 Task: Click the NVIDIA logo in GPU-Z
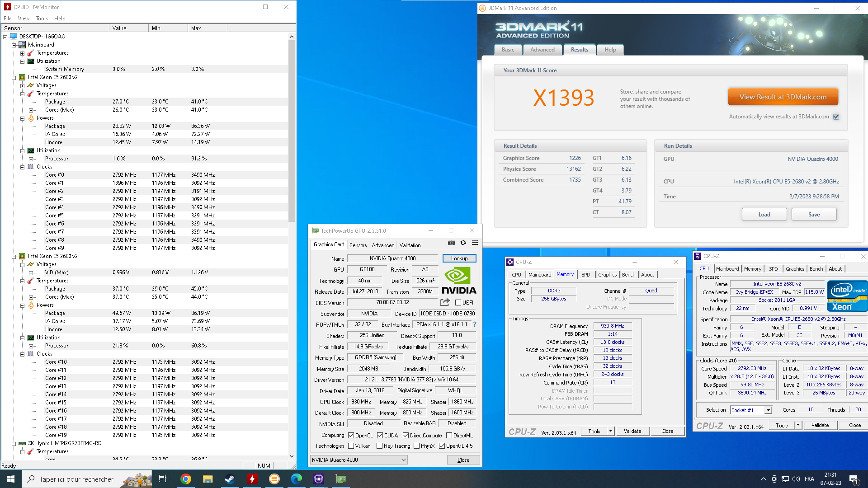click(459, 280)
